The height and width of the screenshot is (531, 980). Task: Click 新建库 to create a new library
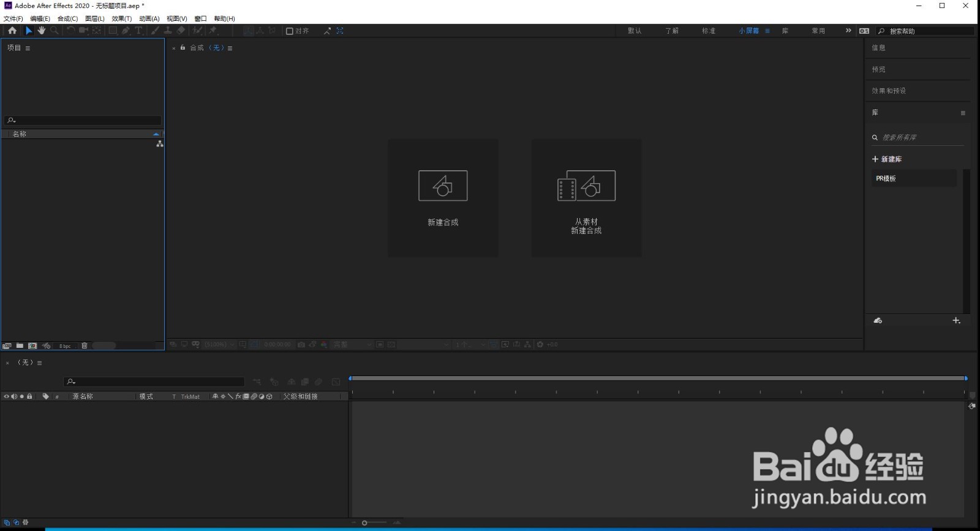(887, 159)
